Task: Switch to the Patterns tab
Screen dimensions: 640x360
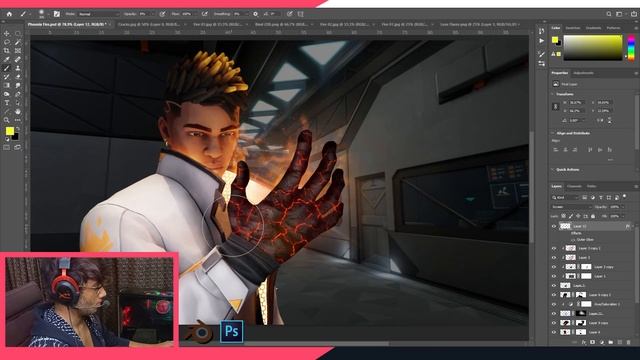Action: click(x=613, y=28)
